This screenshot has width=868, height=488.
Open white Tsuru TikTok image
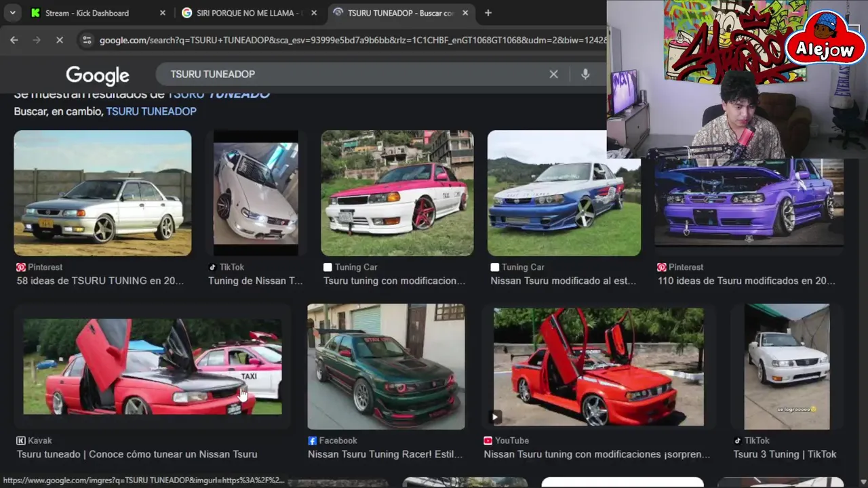[x=256, y=193]
